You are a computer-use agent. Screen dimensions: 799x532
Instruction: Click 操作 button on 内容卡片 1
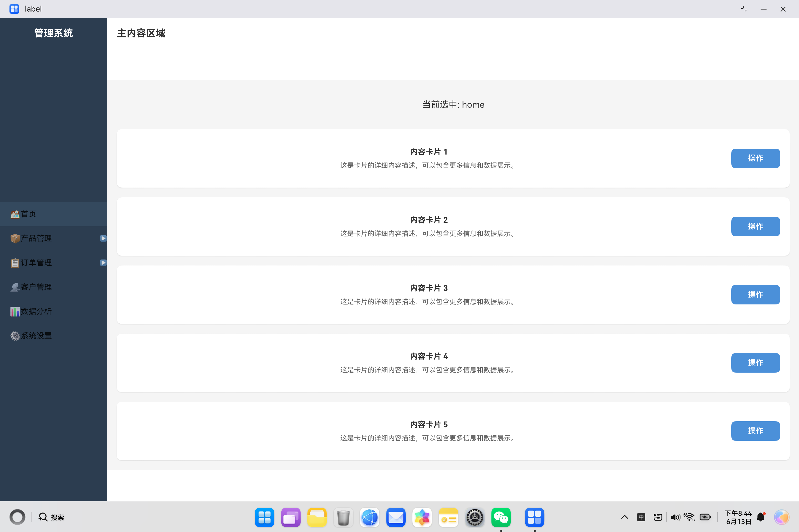755,158
